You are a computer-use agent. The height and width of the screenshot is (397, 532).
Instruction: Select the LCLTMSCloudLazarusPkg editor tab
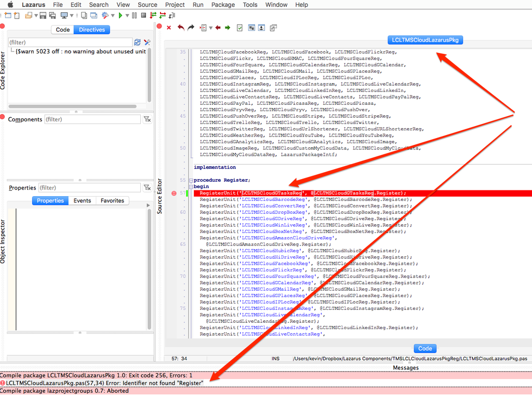click(425, 40)
